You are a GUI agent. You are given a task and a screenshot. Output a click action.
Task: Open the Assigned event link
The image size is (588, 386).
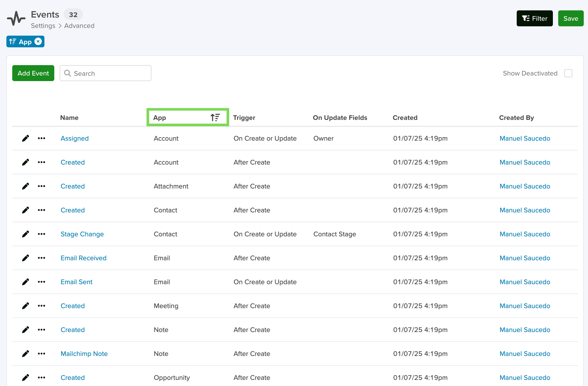click(75, 138)
